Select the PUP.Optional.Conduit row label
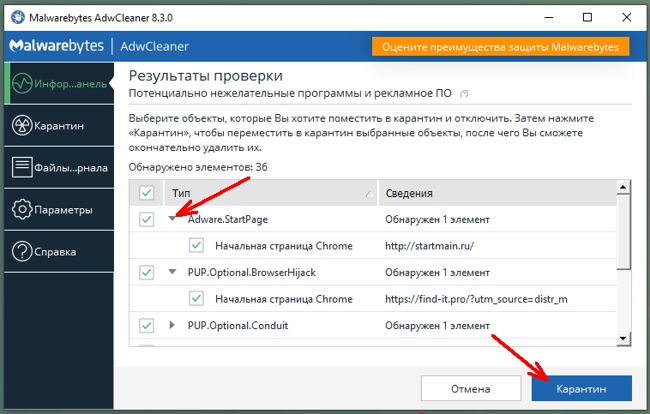 (238, 325)
